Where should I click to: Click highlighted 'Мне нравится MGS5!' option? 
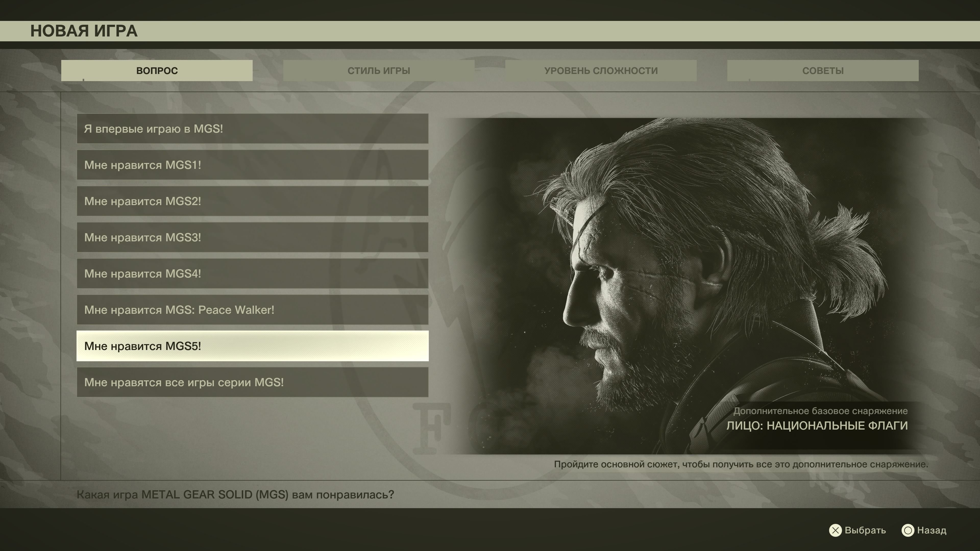253,346
